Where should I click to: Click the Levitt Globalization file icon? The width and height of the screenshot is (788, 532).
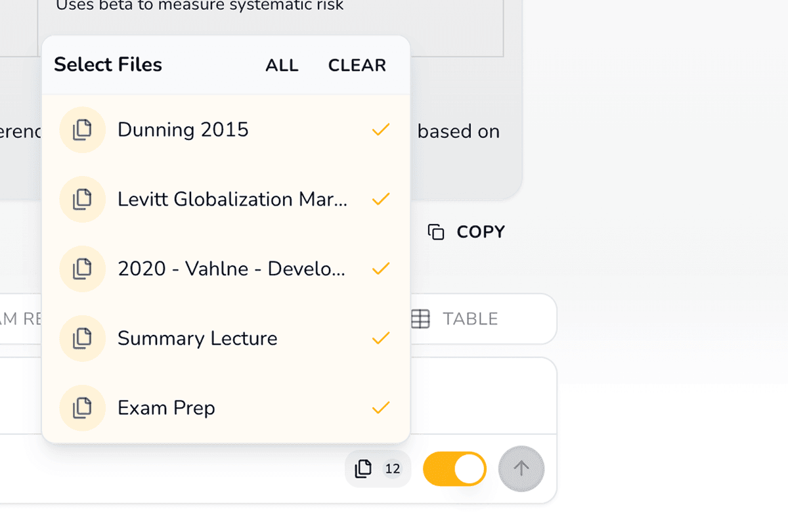pos(82,200)
